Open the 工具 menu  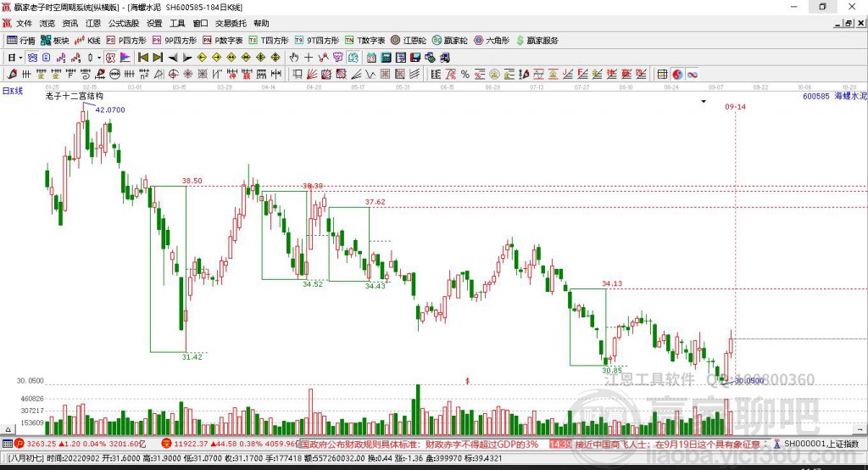(177, 23)
